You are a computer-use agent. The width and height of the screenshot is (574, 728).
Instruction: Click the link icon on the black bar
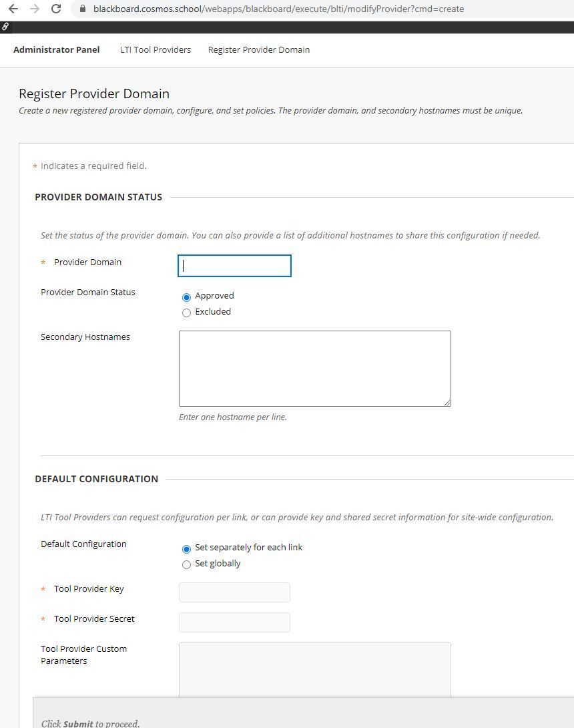pyautogui.click(x=5, y=27)
